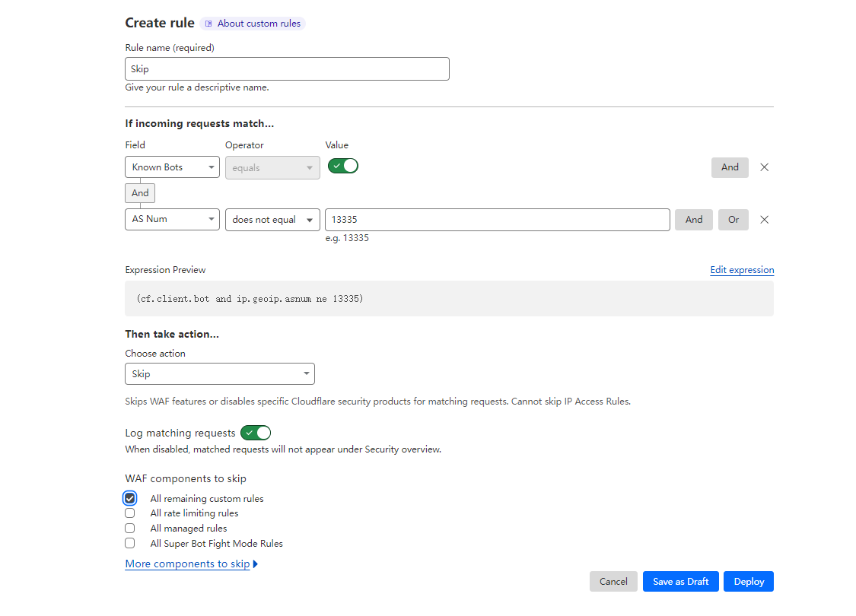Click the expression preview text box
The width and height of the screenshot is (856, 616).
point(449,298)
